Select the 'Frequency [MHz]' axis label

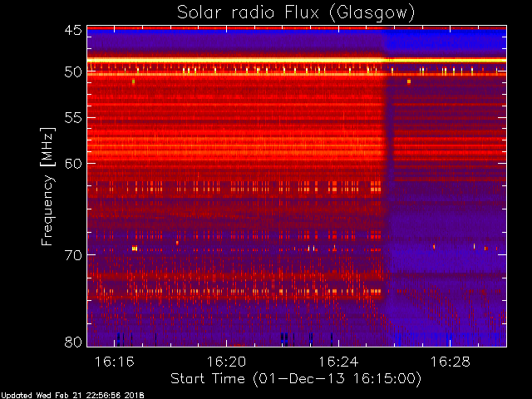47,186
